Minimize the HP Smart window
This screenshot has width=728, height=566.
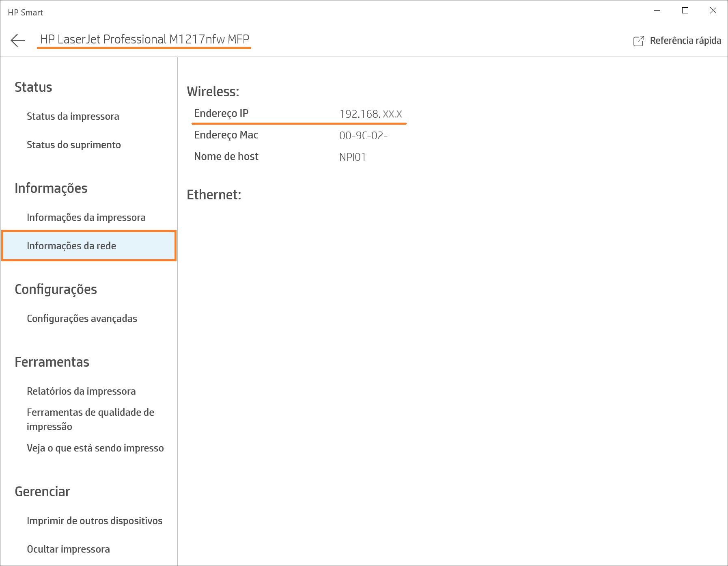tap(657, 11)
